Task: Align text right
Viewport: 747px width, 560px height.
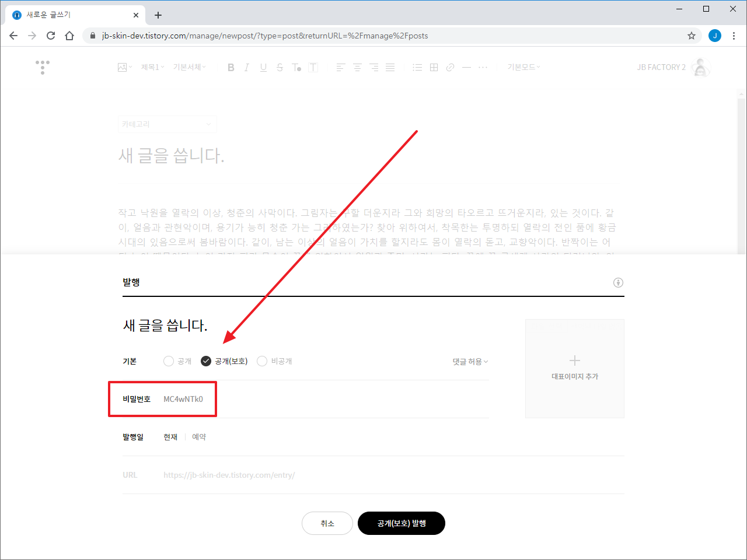Action: (374, 67)
